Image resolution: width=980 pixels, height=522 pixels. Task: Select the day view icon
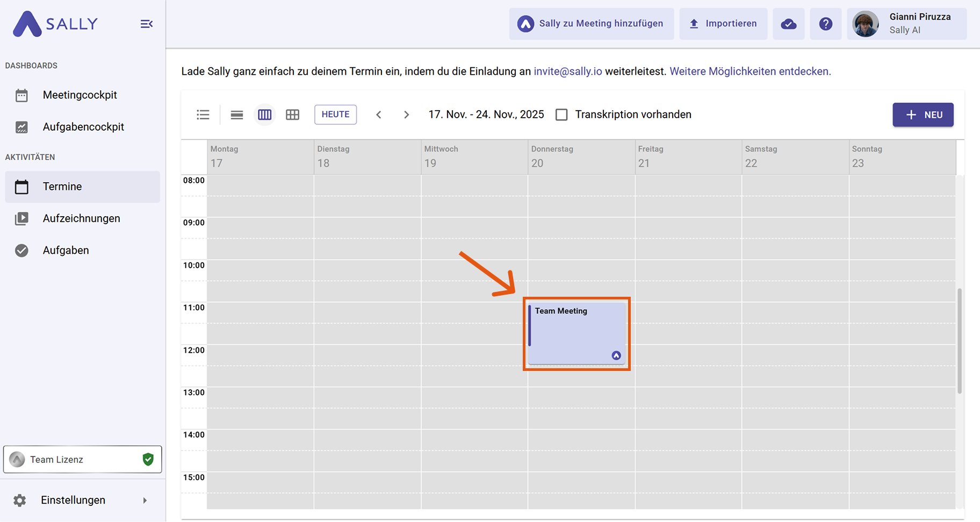coord(237,115)
